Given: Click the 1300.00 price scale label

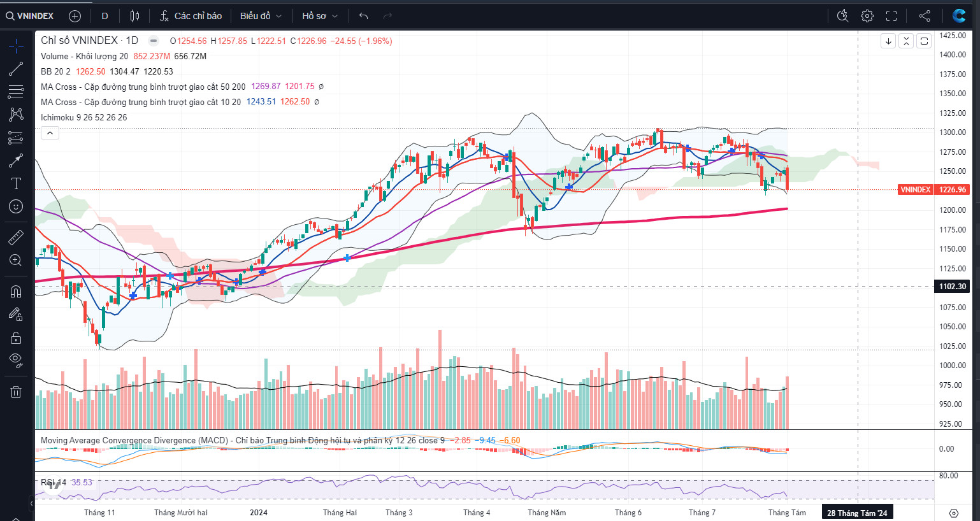Looking at the screenshot, I should coord(953,132).
